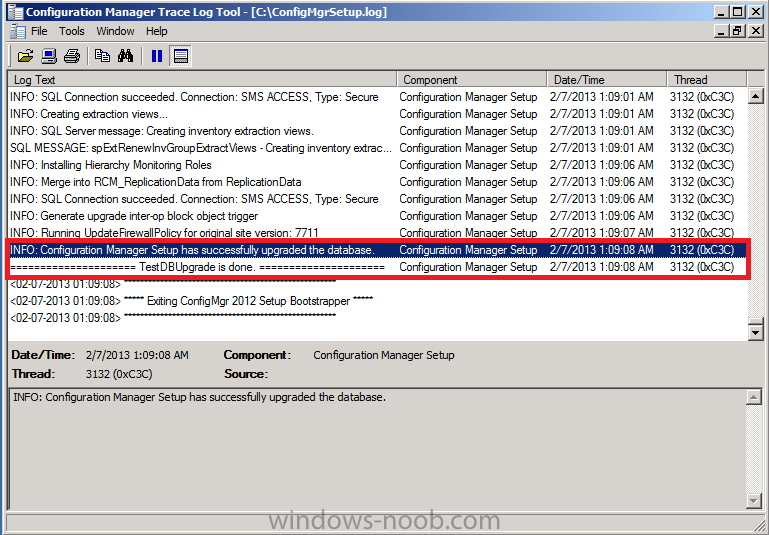Image resolution: width=769 pixels, height=535 pixels.
Task: Minimize the inner log document window
Action: pyautogui.click(x=720, y=31)
